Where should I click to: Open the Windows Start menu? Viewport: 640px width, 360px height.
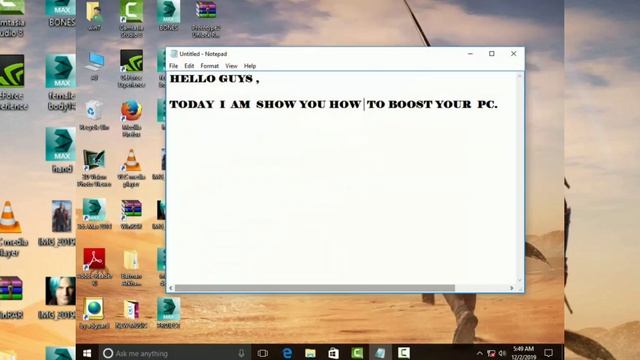pyautogui.click(x=87, y=353)
